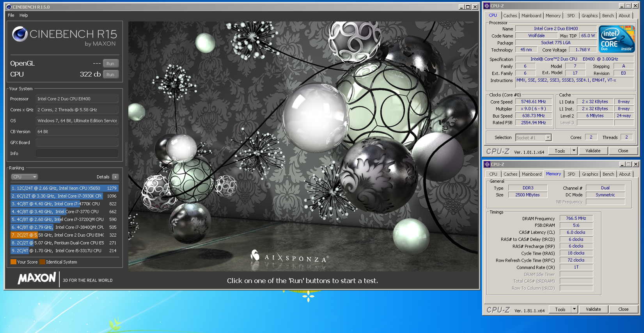Click the Cinebench R15 sphere logo
Viewport: 644px width, 333px height.
20,34
